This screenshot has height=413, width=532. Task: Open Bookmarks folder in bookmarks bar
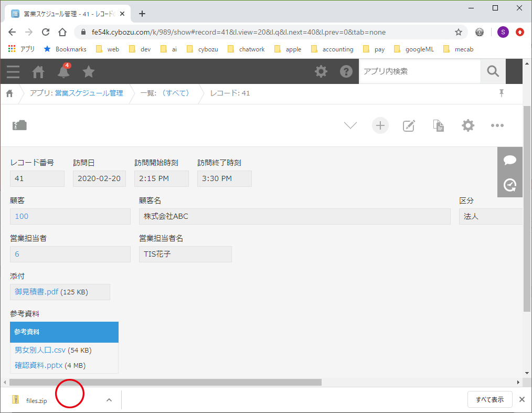point(65,49)
